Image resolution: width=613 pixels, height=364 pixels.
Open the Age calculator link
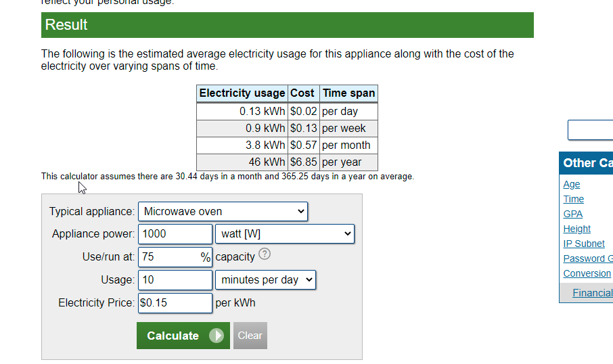pos(572,184)
